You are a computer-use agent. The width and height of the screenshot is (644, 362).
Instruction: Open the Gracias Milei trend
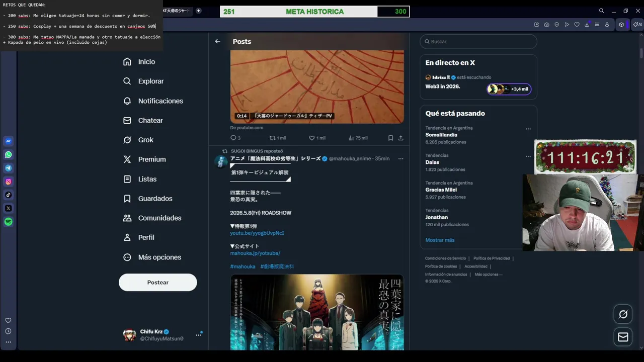[478, 190]
